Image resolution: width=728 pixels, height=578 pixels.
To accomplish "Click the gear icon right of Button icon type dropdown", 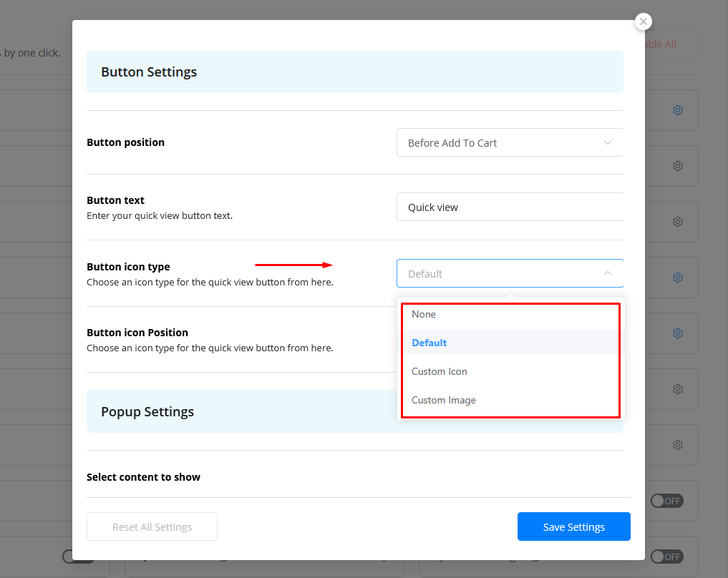I will pyautogui.click(x=677, y=278).
